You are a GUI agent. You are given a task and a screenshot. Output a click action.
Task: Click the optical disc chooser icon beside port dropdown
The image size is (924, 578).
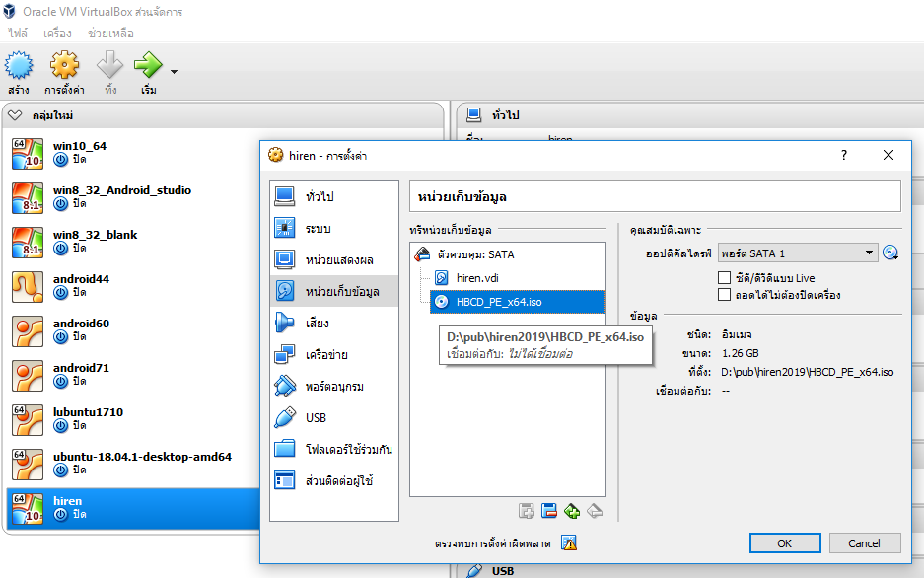coord(890,253)
